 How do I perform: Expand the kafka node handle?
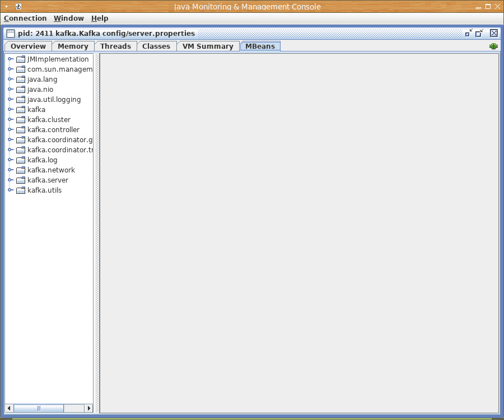[x=10, y=109]
